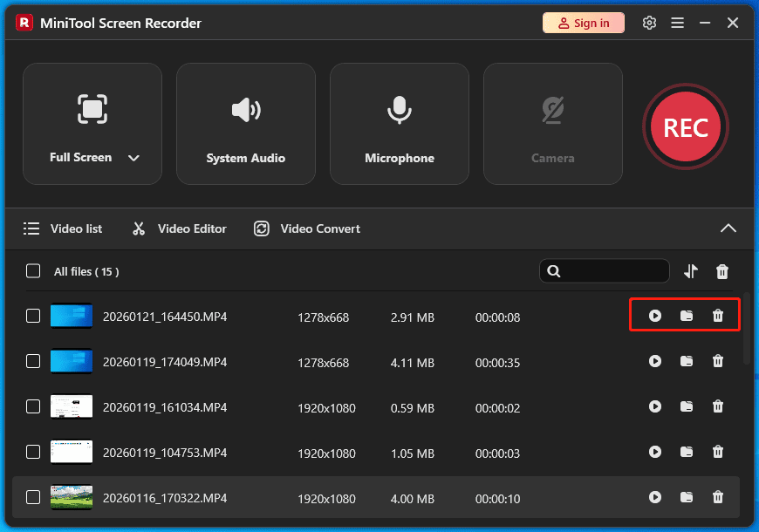Open folder location of 20260119_174049.MP4
The width and height of the screenshot is (759, 532).
pyautogui.click(x=687, y=361)
